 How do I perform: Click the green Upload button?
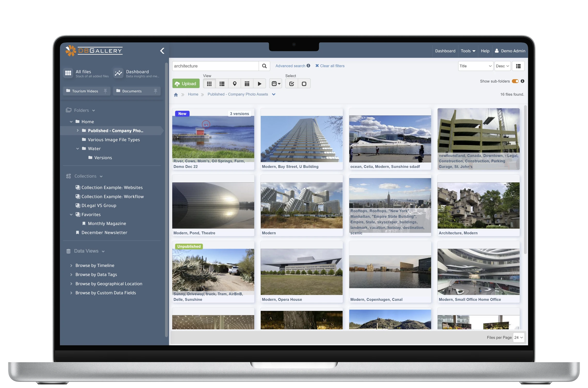(x=186, y=84)
